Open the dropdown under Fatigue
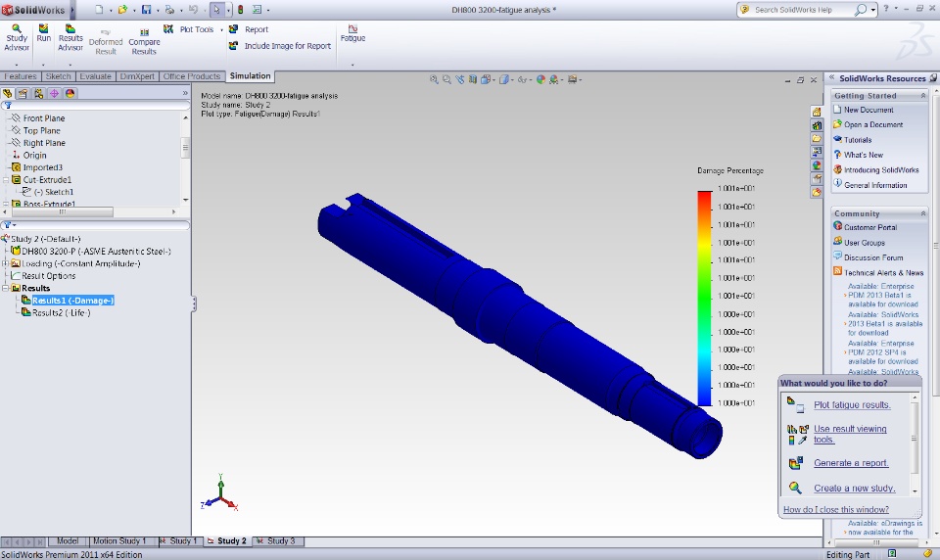 click(x=352, y=65)
